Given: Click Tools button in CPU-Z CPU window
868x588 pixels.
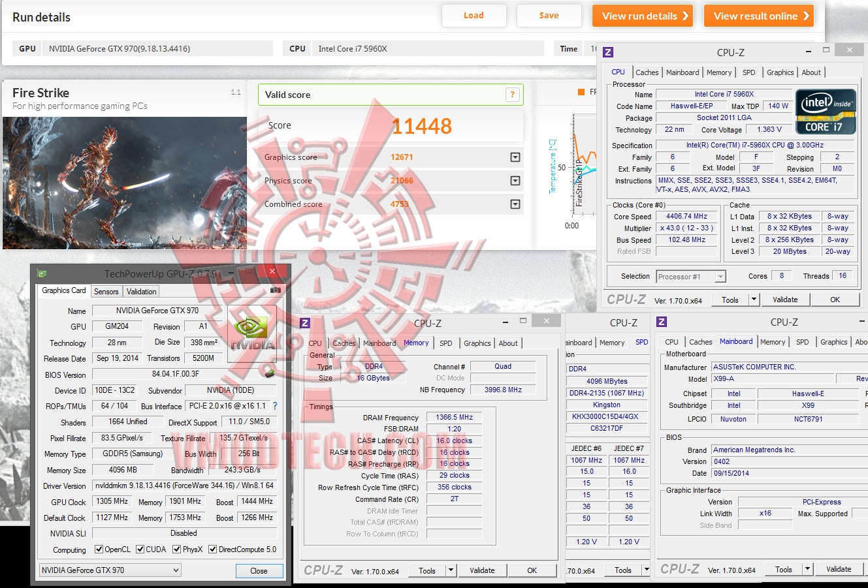Looking at the screenshot, I should click(x=730, y=300).
